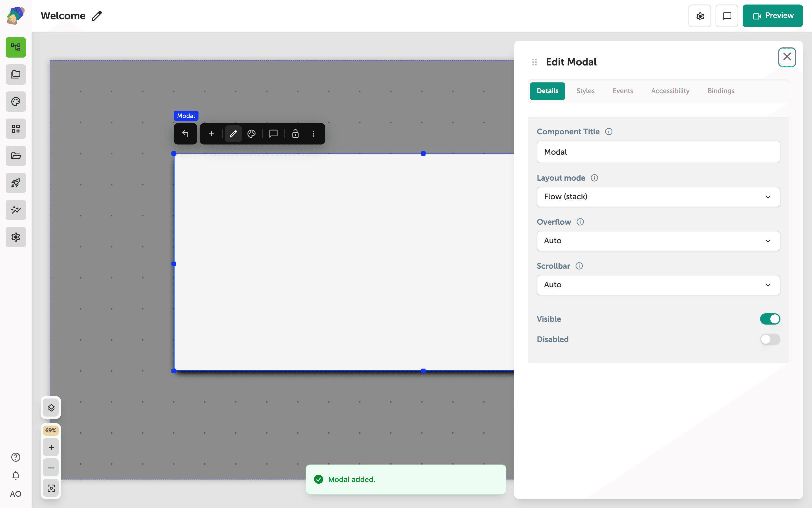Open the palette style button in modal toolbar

click(x=251, y=134)
